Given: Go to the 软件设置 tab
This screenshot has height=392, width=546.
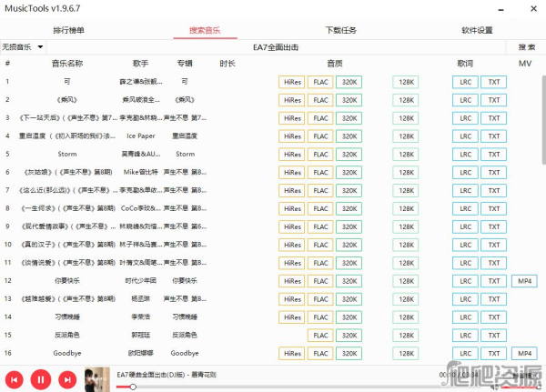Looking at the screenshot, I should point(477,30).
